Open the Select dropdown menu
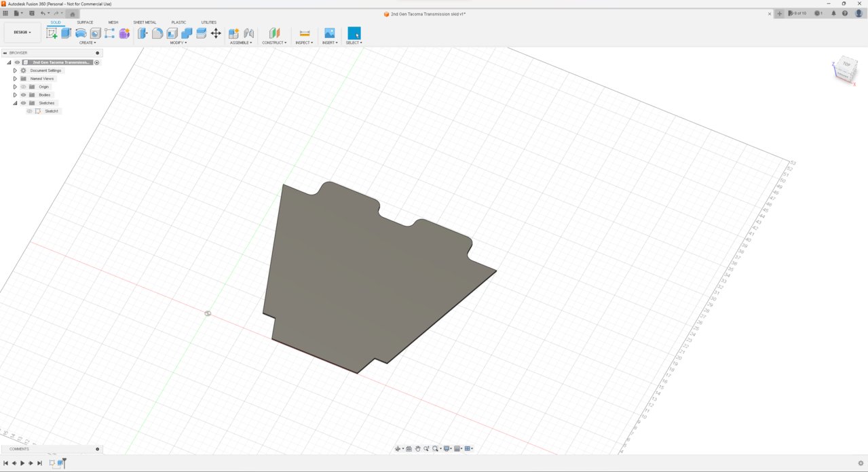Image resolution: width=868 pixels, height=472 pixels. pyautogui.click(x=354, y=43)
